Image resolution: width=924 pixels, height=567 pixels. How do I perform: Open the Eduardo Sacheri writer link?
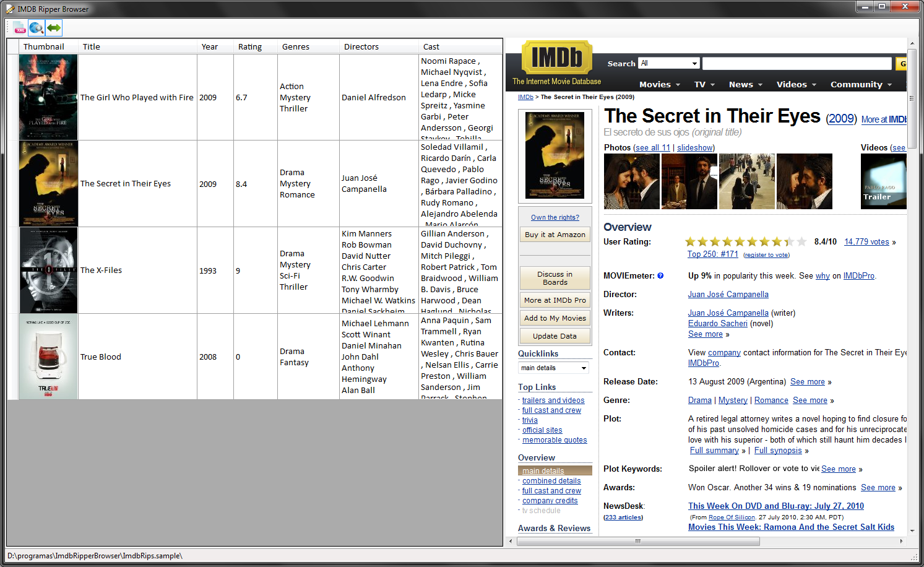717,324
